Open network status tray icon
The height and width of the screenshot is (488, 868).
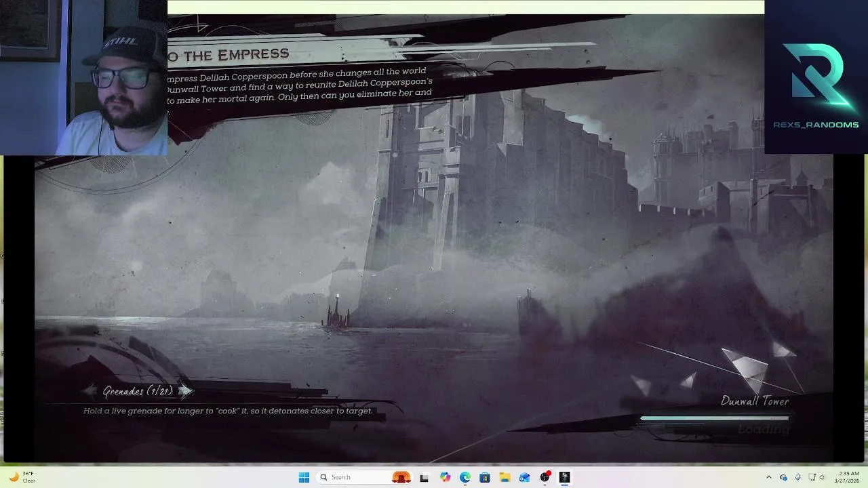[x=811, y=477]
